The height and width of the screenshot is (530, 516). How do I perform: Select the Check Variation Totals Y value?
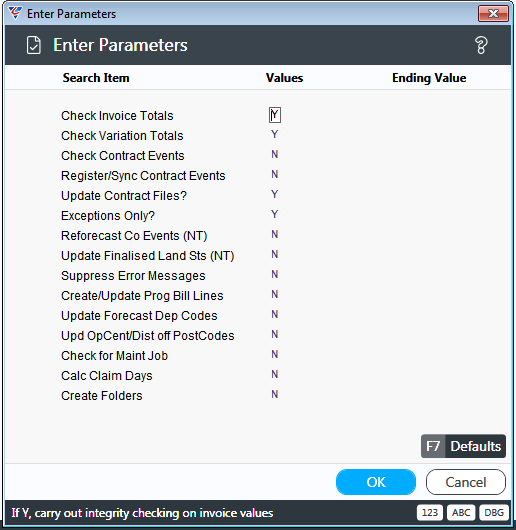275,135
